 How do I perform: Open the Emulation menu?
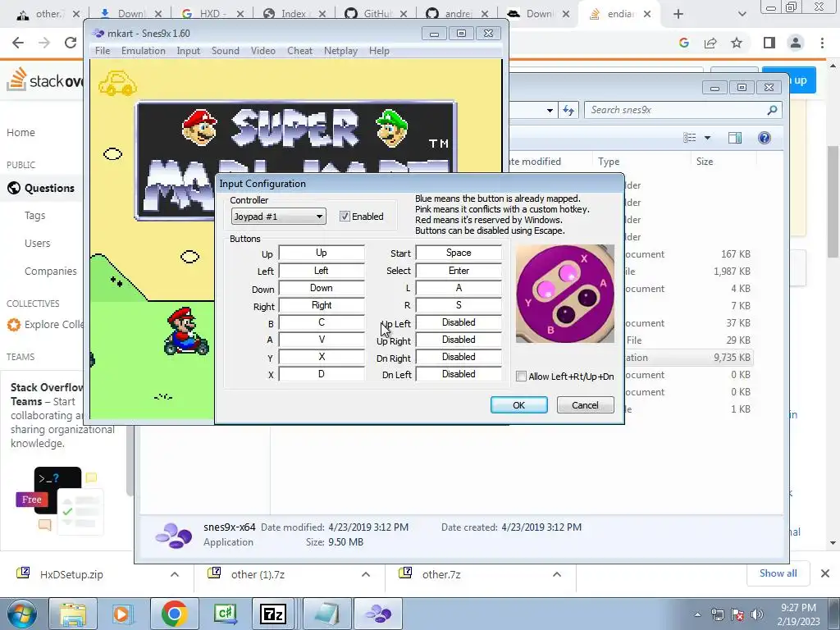(143, 51)
